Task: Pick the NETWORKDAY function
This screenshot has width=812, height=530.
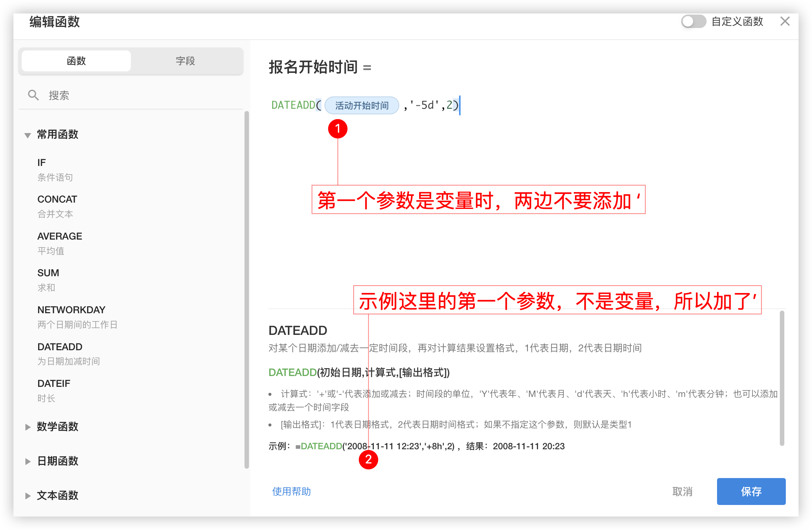Action: click(71, 310)
